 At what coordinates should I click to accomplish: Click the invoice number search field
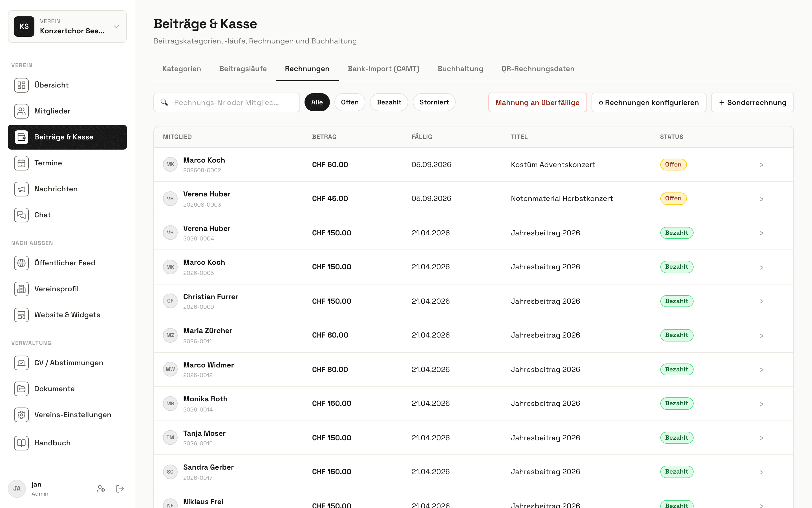226,102
